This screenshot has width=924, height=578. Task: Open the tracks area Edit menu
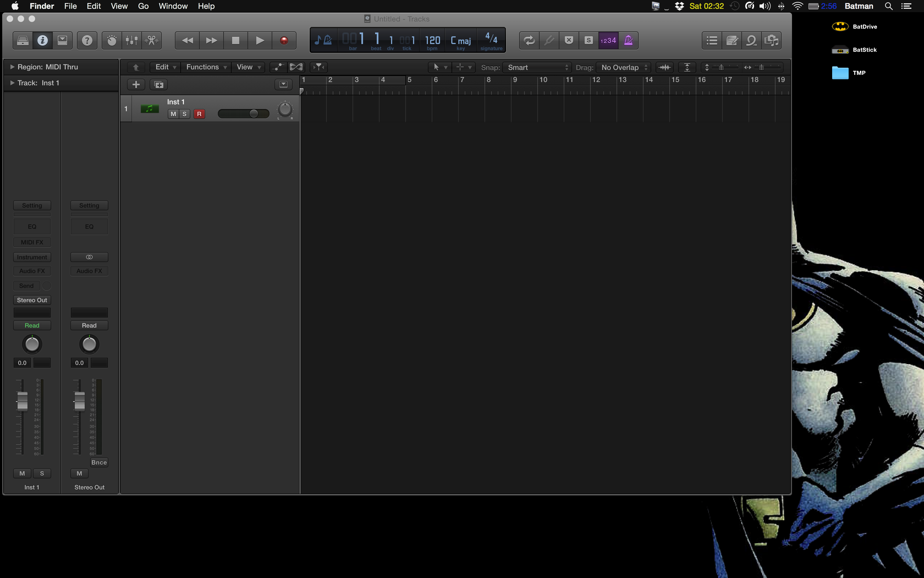pos(165,67)
